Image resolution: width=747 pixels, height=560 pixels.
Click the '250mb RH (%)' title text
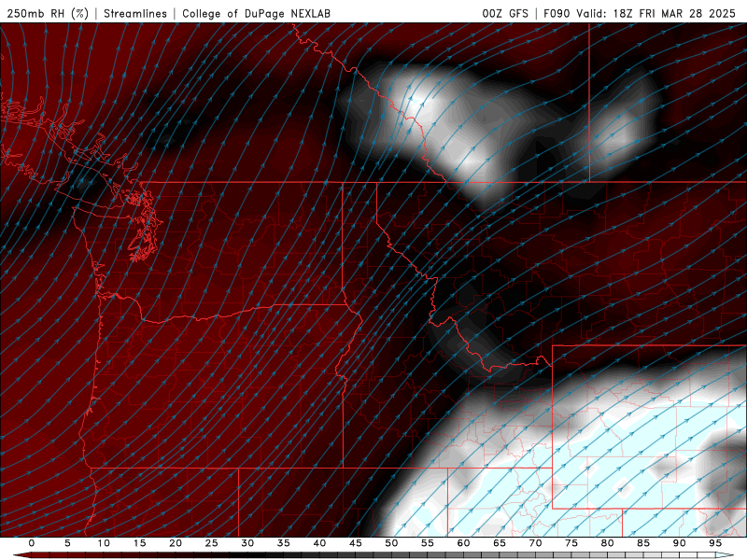[x=48, y=13]
